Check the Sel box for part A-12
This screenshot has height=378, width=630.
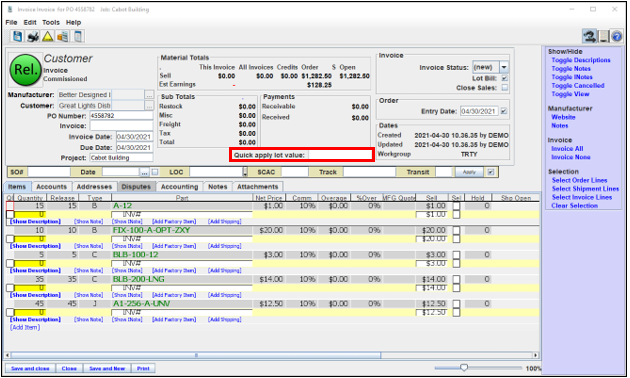point(456,206)
